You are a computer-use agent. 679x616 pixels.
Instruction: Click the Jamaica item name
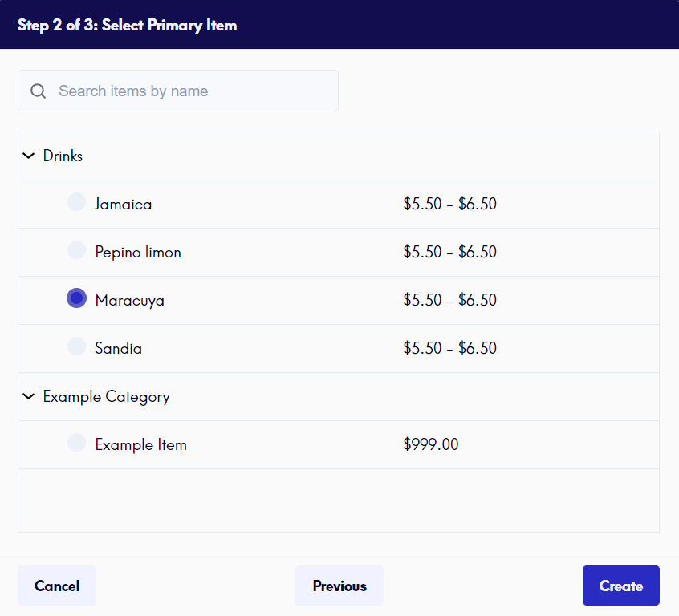[x=124, y=205]
